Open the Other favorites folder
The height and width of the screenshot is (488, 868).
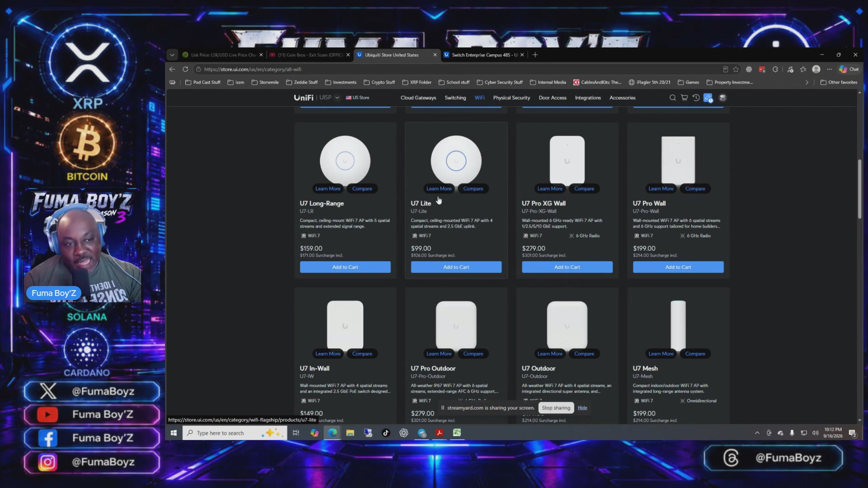(839, 82)
